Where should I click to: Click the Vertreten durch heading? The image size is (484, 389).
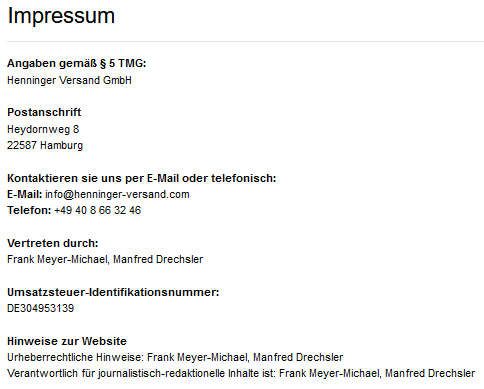tap(53, 243)
